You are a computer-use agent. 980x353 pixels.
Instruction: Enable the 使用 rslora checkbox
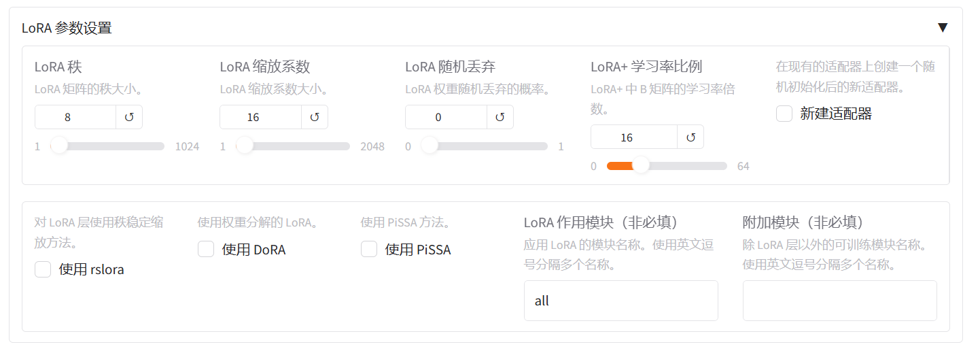pyautogui.click(x=43, y=269)
